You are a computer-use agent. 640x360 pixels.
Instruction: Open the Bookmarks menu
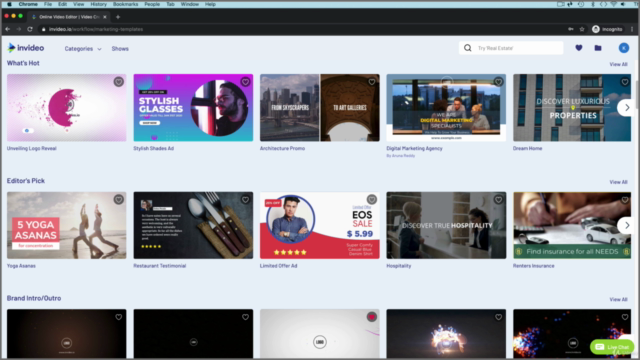coord(125,4)
